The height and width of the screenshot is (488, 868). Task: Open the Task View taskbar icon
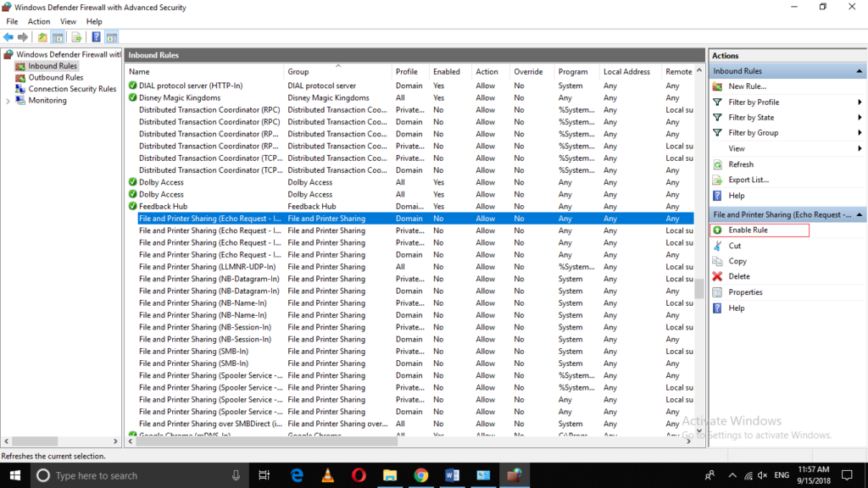264,475
